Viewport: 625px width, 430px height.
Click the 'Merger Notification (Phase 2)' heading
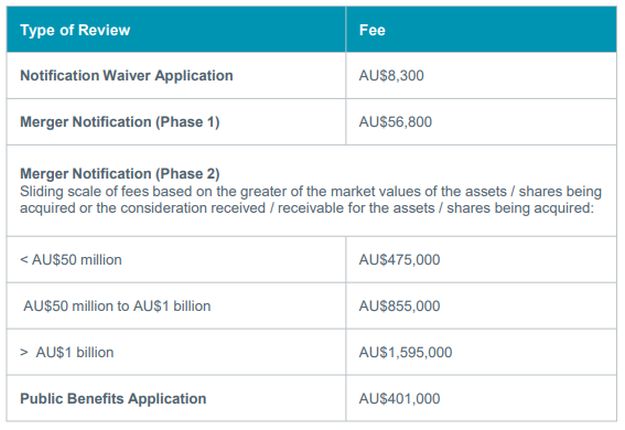coord(120,174)
